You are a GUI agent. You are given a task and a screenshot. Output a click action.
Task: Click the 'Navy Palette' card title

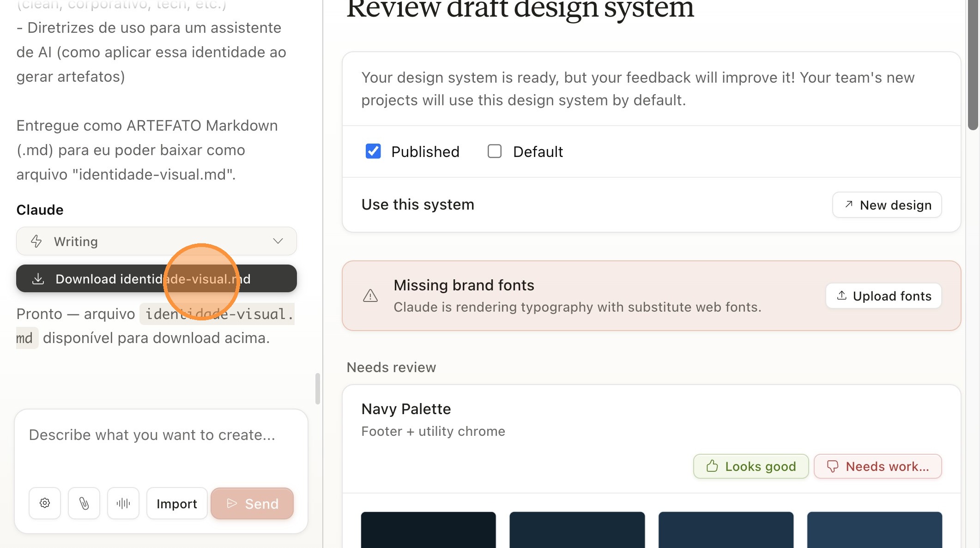tap(406, 409)
